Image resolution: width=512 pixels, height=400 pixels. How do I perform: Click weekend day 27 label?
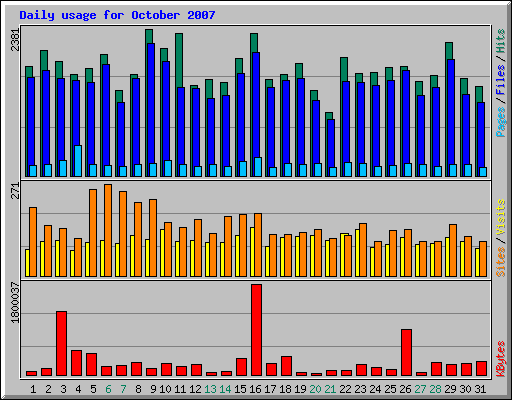[420, 389]
